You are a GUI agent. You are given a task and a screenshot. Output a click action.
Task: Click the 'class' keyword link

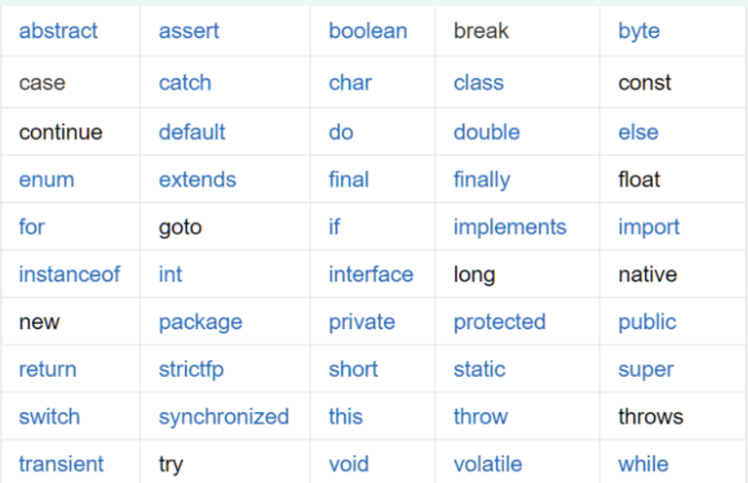[478, 83]
